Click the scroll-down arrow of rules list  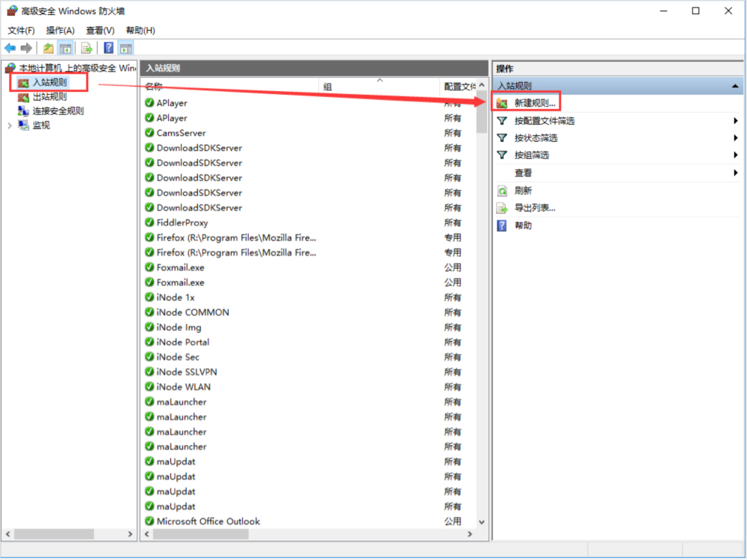point(482,523)
